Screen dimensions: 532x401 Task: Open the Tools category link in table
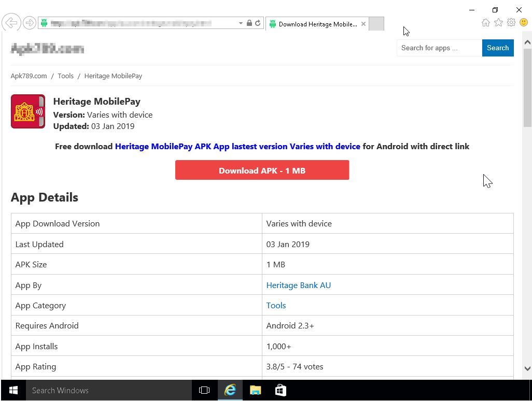pos(276,305)
